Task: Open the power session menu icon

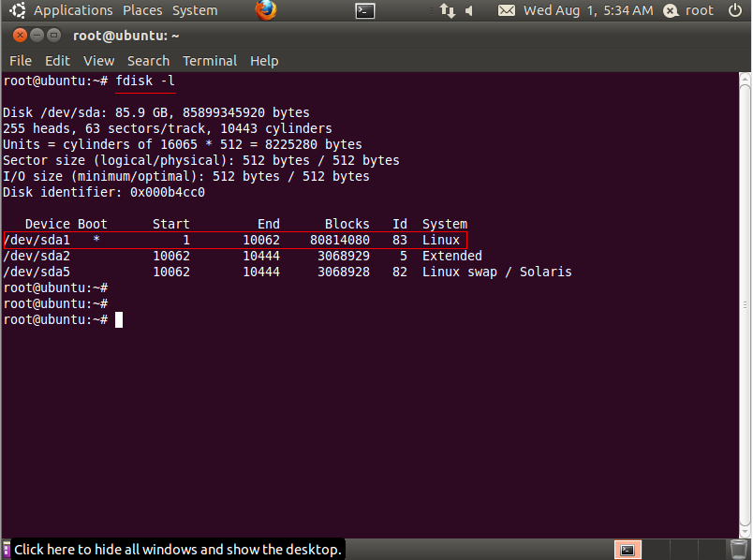Action: (x=735, y=10)
